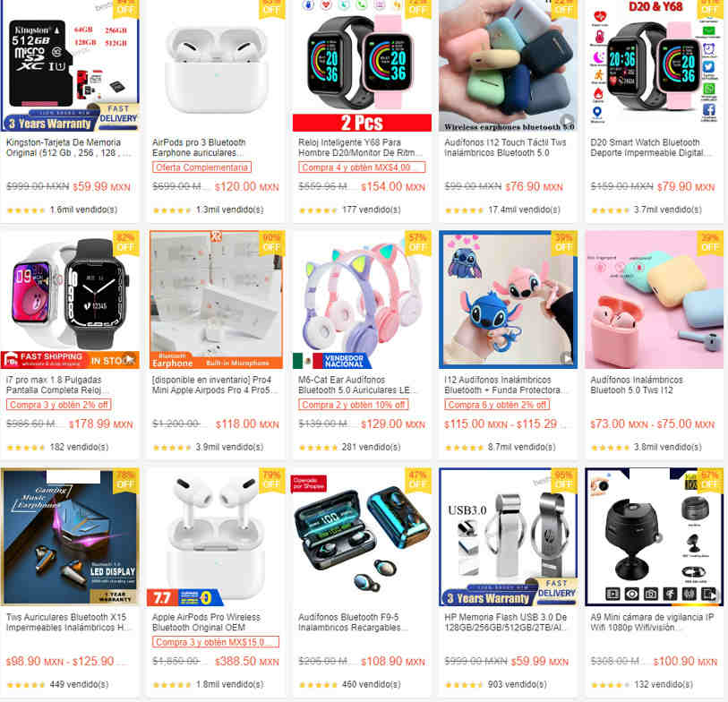Click the star rating of the A9 Mini cámara
This screenshot has width=728, height=702.
coord(611,685)
